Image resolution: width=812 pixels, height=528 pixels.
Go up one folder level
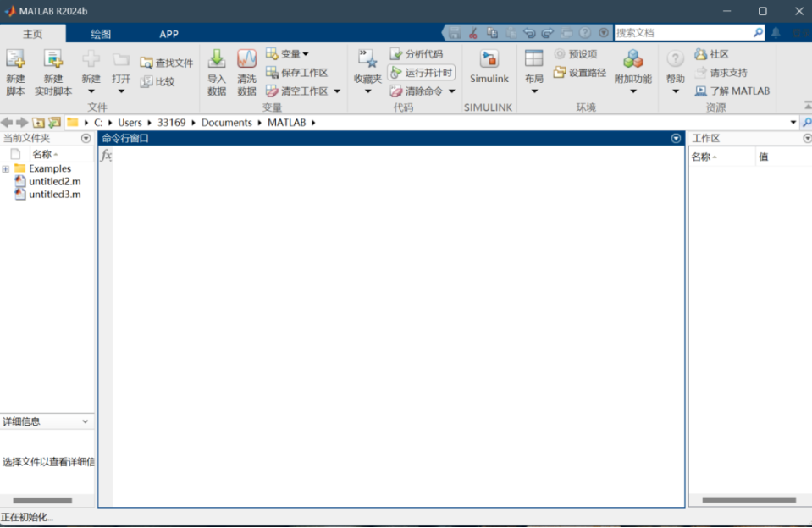[x=38, y=122]
